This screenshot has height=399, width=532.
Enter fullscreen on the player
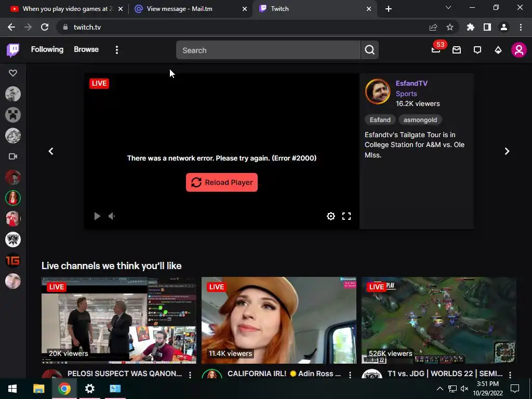347,216
